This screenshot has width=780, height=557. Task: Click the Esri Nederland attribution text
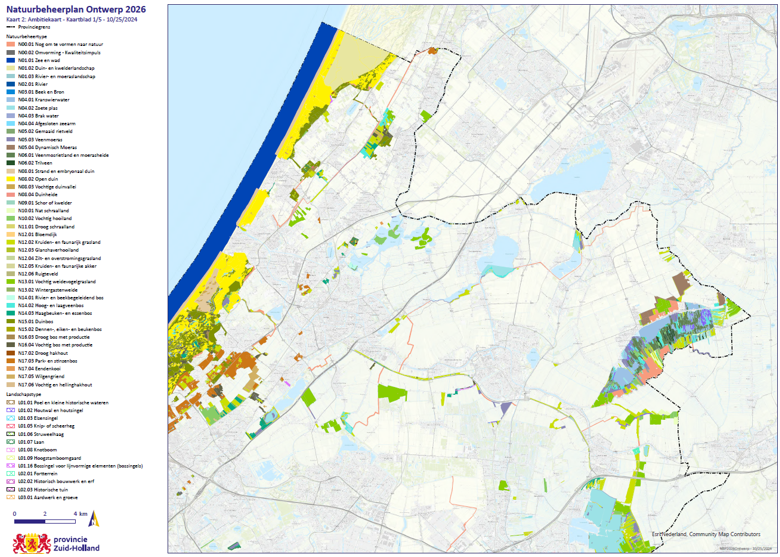click(711, 534)
